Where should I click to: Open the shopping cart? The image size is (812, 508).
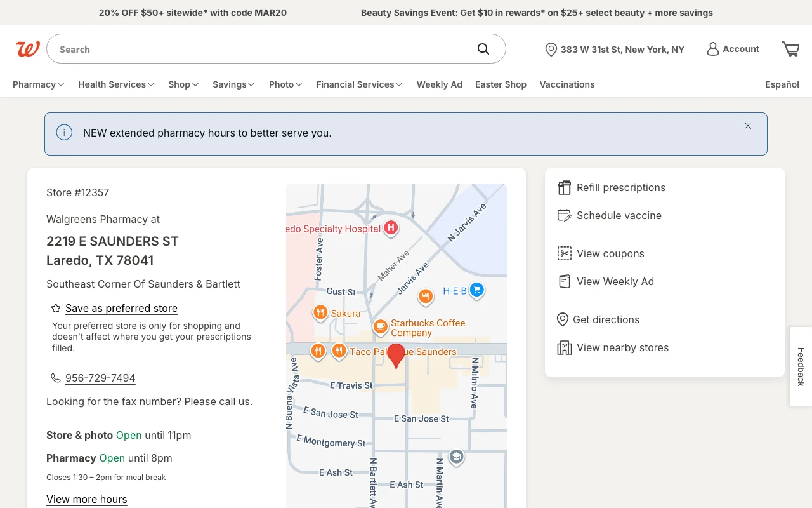[x=790, y=49]
